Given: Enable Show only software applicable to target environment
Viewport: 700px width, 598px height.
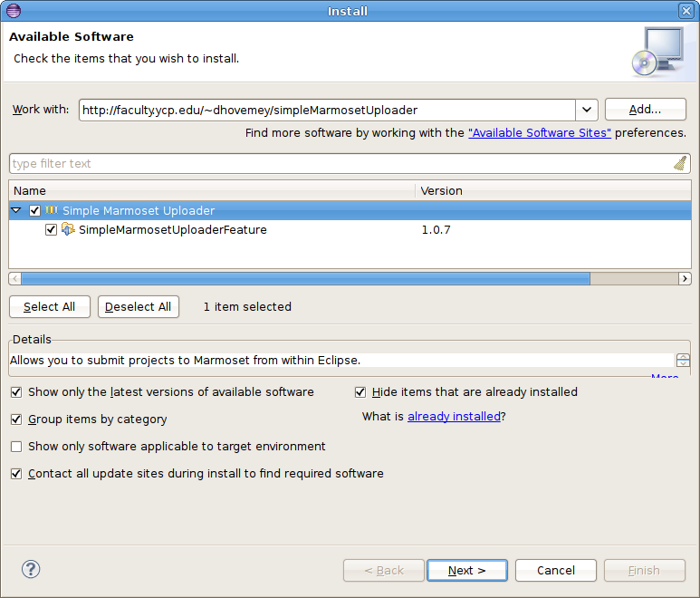Looking at the screenshot, I should [16, 447].
